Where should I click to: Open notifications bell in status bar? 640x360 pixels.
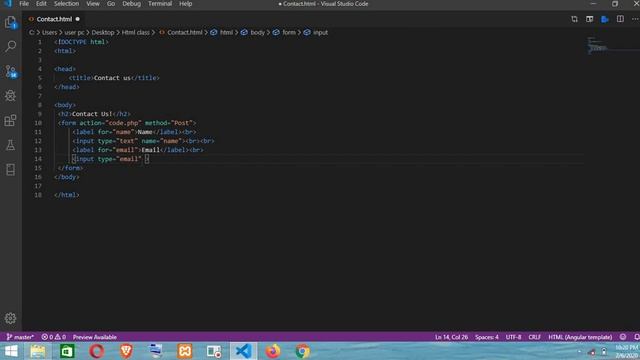tap(636, 337)
